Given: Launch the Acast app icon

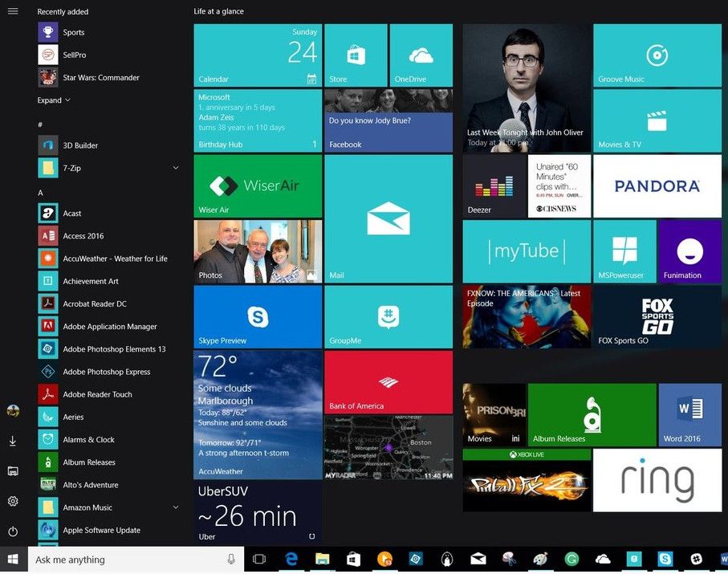Looking at the screenshot, I should [48, 214].
